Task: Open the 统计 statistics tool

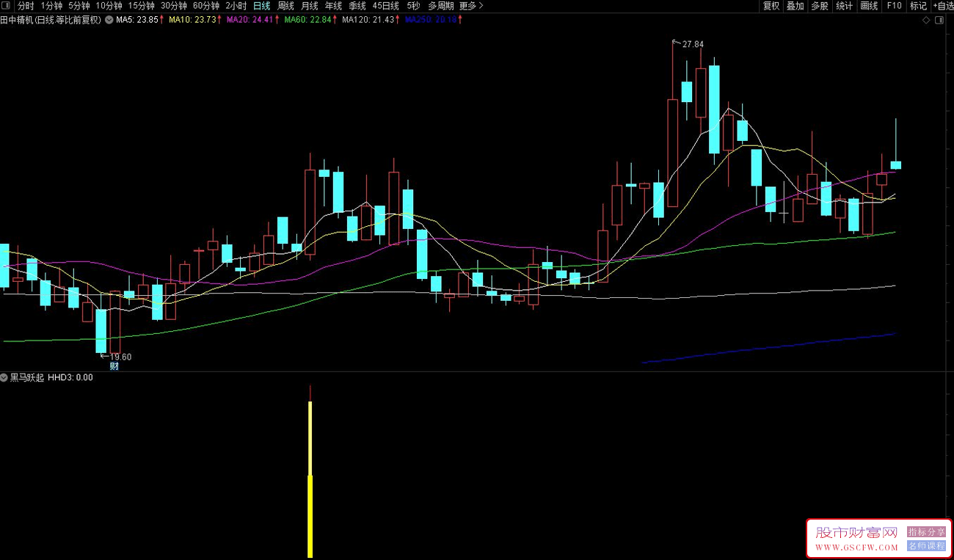Action: [845, 6]
